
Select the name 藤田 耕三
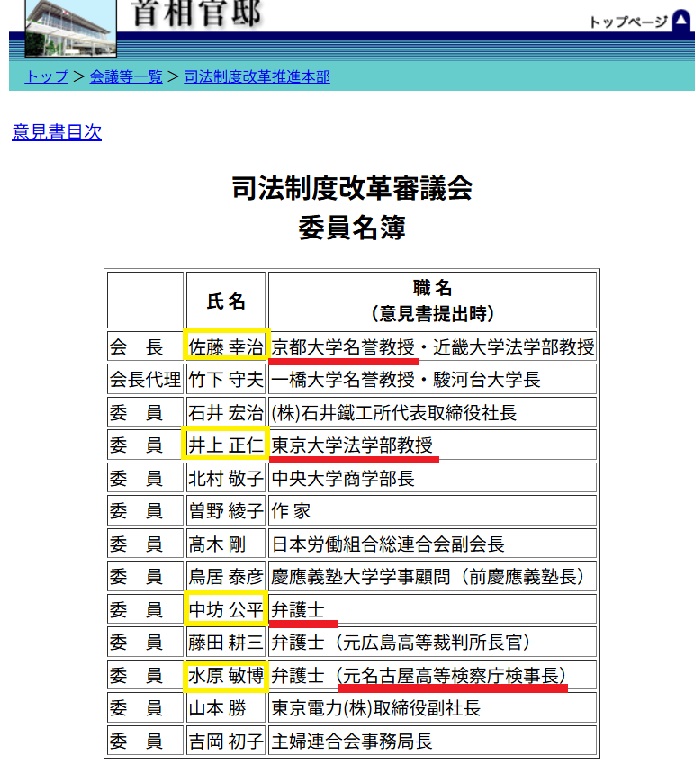[x=226, y=642]
